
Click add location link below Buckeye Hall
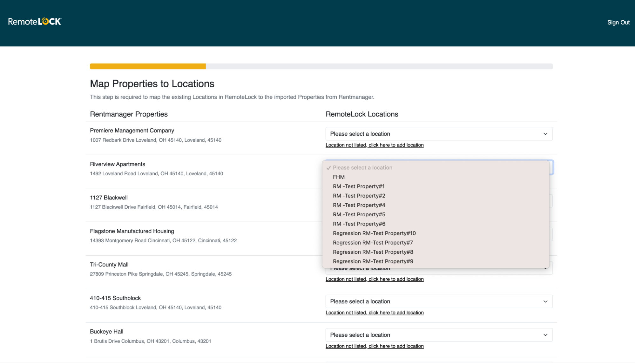(375, 346)
